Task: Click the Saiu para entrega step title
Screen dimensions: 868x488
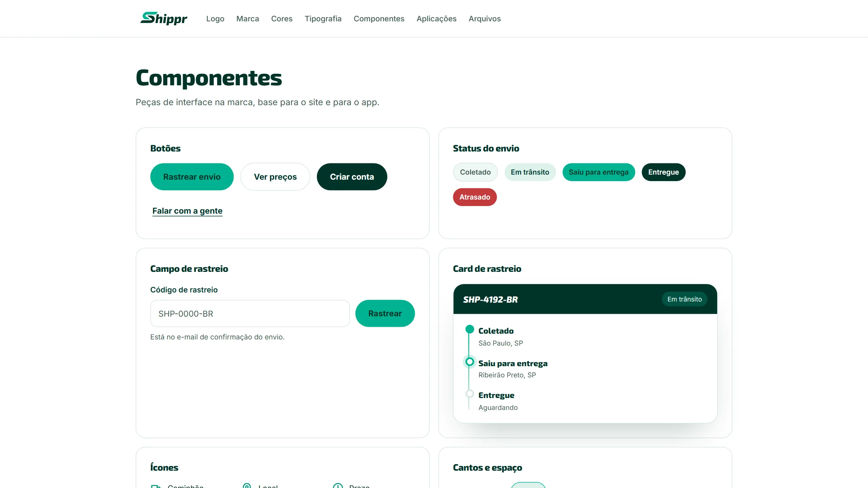Action: 513,363
